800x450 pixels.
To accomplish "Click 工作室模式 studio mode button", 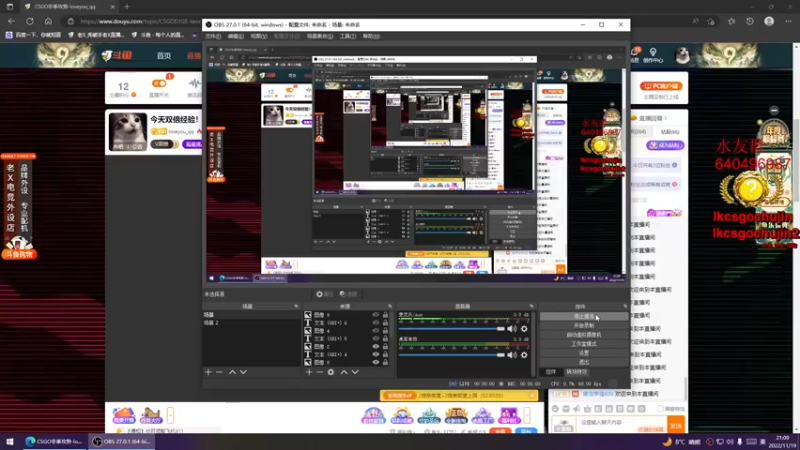I will tap(584, 344).
